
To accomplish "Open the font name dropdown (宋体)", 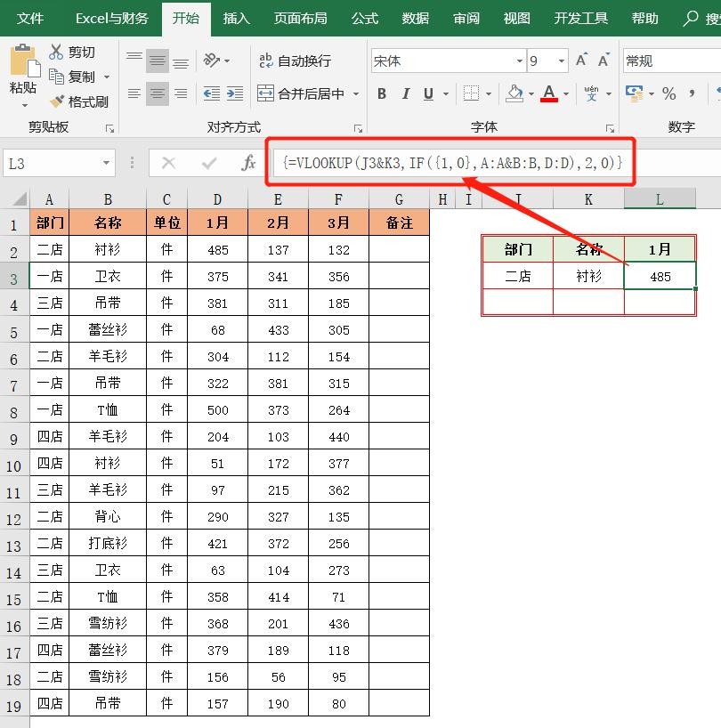I will (x=519, y=61).
